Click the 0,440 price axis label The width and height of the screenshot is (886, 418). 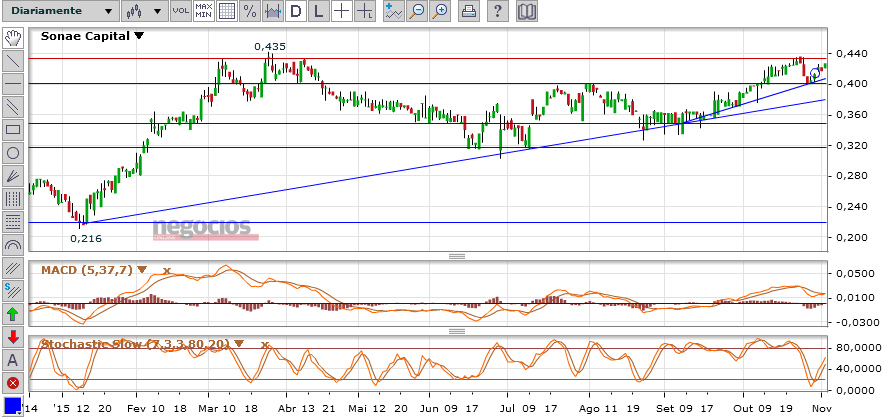coord(852,54)
